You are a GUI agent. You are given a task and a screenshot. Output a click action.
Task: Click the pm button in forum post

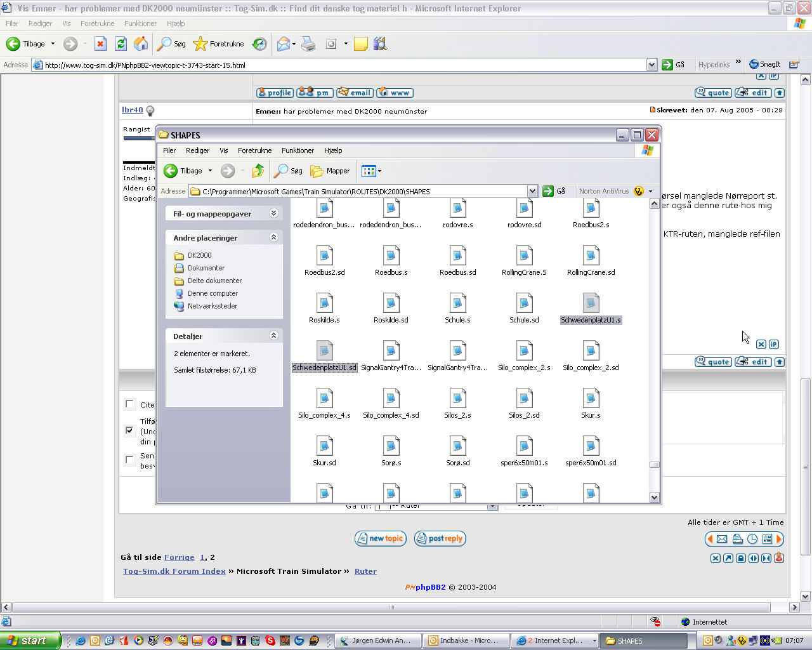coord(315,93)
